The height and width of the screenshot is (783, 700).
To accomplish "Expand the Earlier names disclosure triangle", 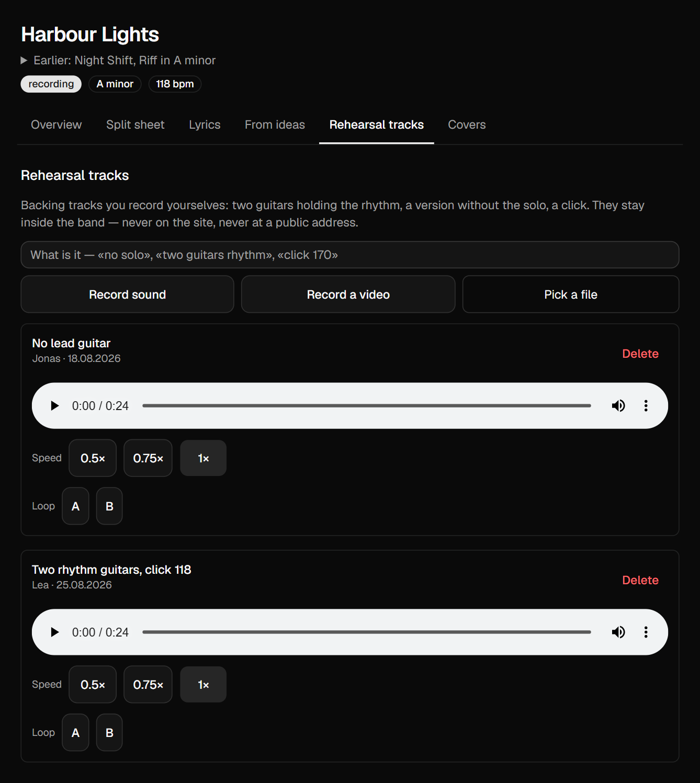I will coord(24,61).
